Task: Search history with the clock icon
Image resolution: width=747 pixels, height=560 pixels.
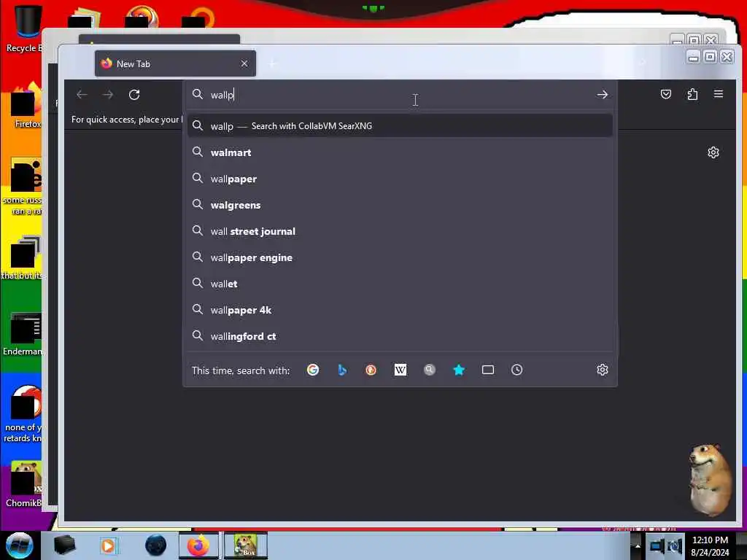Action: [517, 370]
